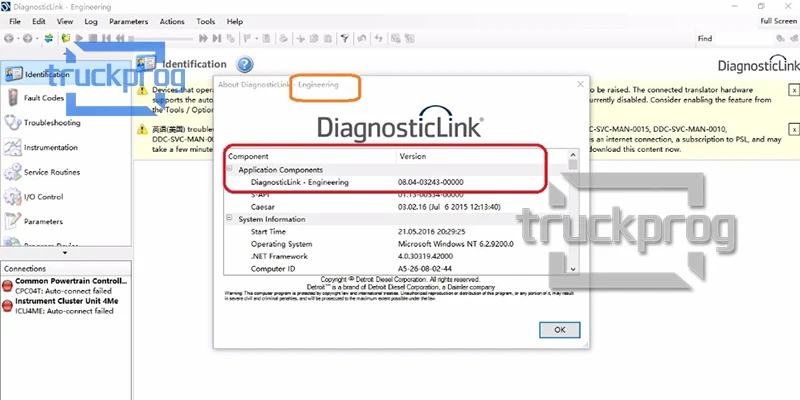This screenshot has width=800, height=400.
Task: Collapse the Application Components group
Action: (x=230, y=169)
